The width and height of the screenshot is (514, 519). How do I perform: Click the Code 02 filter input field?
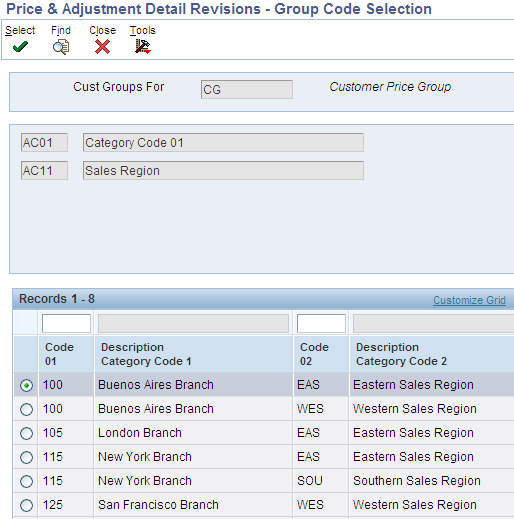(x=321, y=323)
